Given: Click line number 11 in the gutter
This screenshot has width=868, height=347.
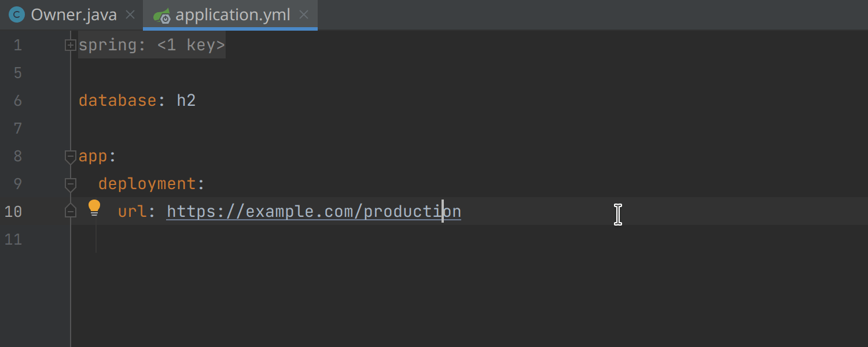Looking at the screenshot, I should point(13,239).
